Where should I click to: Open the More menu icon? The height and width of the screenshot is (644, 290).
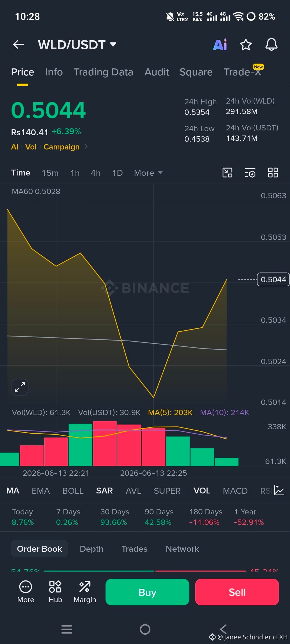point(26,592)
